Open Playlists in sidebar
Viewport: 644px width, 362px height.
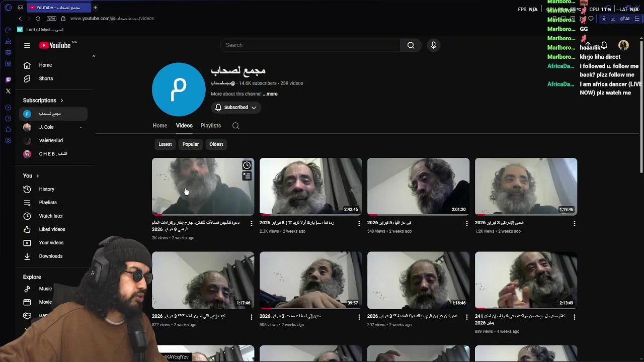53,203
